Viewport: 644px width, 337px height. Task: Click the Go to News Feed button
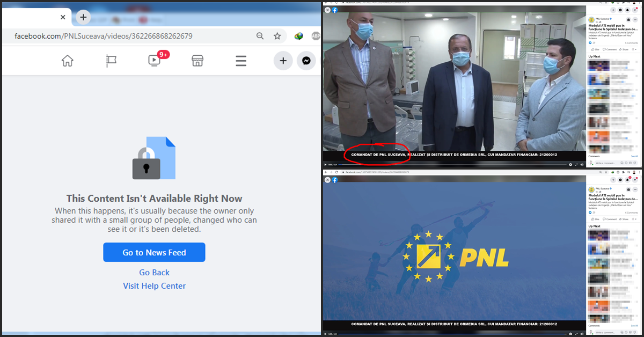click(154, 252)
